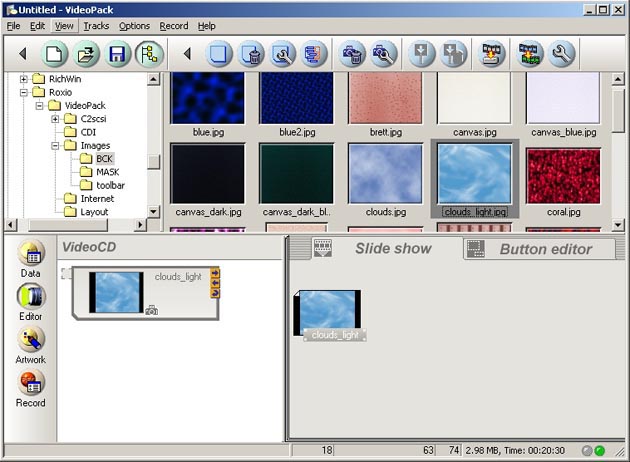This screenshot has height=462, width=630.
Task: Select the clouds.jpg thumbnail
Action: pos(385,176)
